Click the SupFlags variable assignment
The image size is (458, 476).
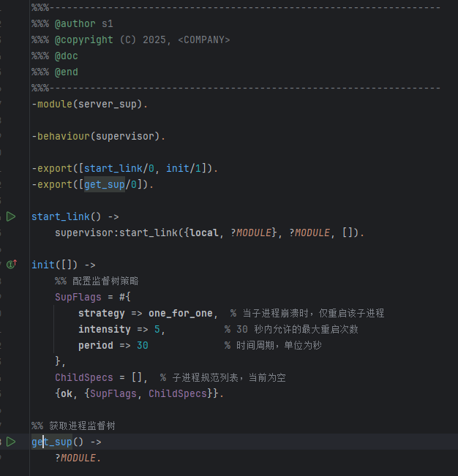coord(78,297)
